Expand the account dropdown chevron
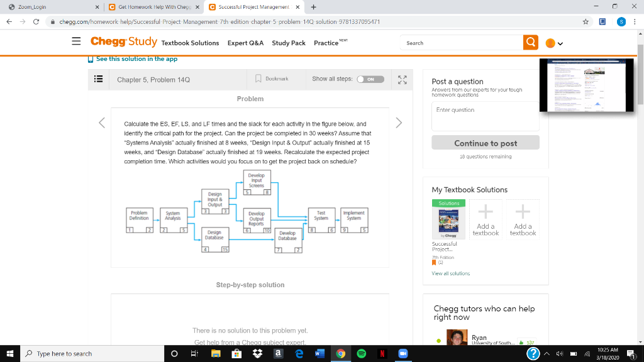 pos(560,43)
